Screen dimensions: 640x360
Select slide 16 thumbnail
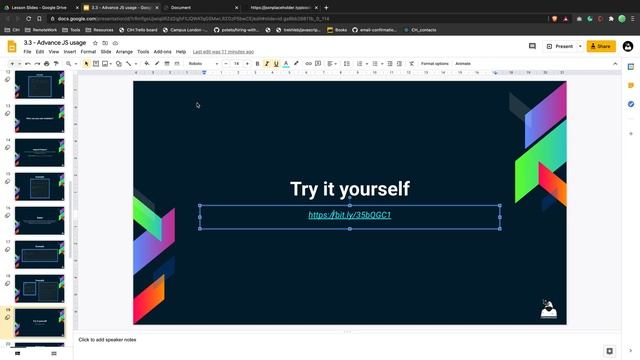click(40, 220)
